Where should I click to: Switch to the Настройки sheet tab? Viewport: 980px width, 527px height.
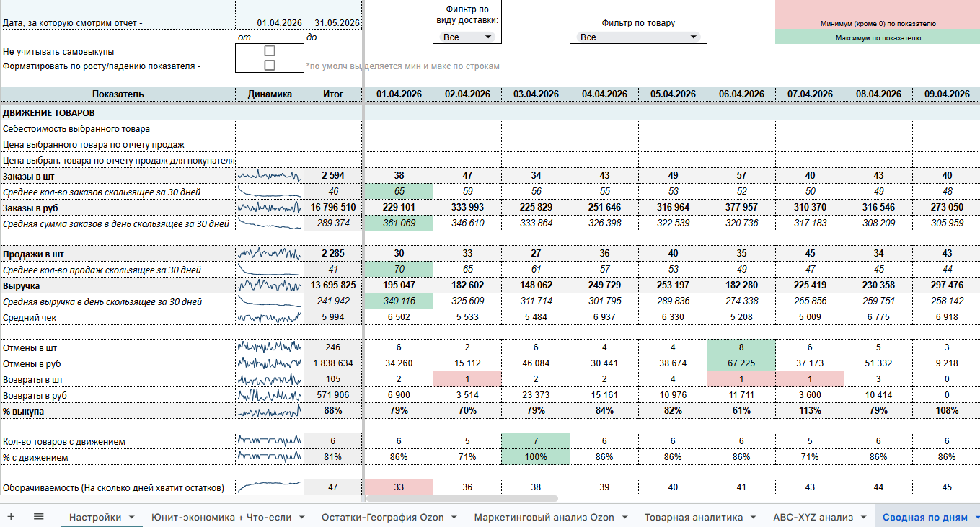point(95,517)
